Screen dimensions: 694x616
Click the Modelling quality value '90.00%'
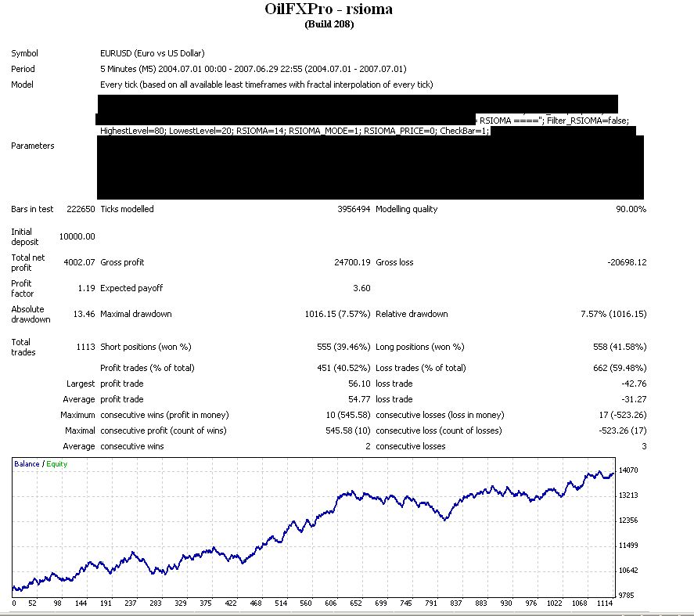[x=631, y=209]
